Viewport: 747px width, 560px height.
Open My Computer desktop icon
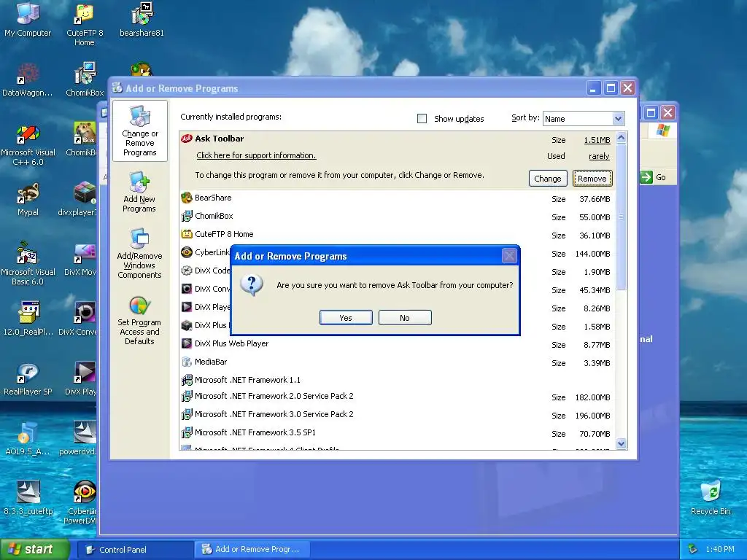[x=28, y=19]
